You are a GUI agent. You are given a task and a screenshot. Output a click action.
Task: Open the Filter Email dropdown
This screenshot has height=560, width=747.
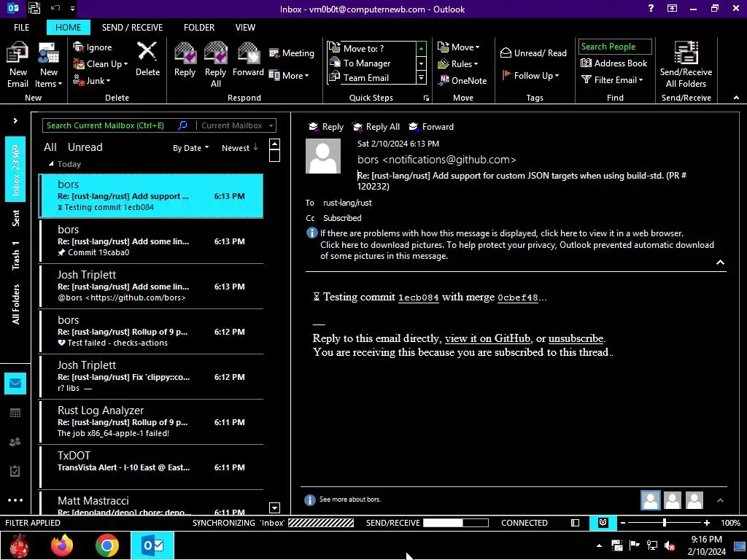(612, 80)
